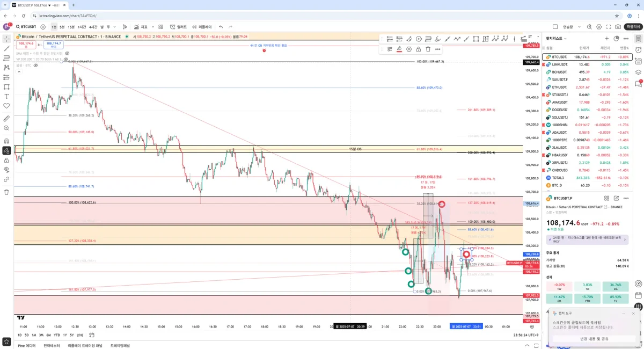The image size is (644, 349).
Task: Open the 얼러트 button
Action: point(179,27)
